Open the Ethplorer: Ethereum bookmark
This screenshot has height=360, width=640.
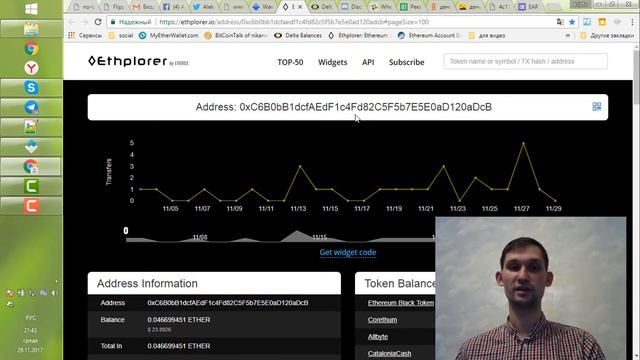359,36
